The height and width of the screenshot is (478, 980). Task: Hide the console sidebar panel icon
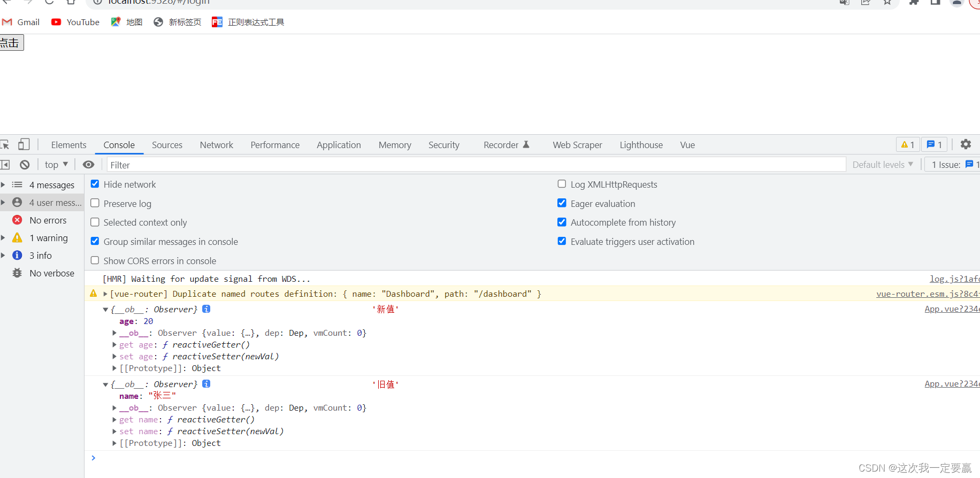point(5,165)
